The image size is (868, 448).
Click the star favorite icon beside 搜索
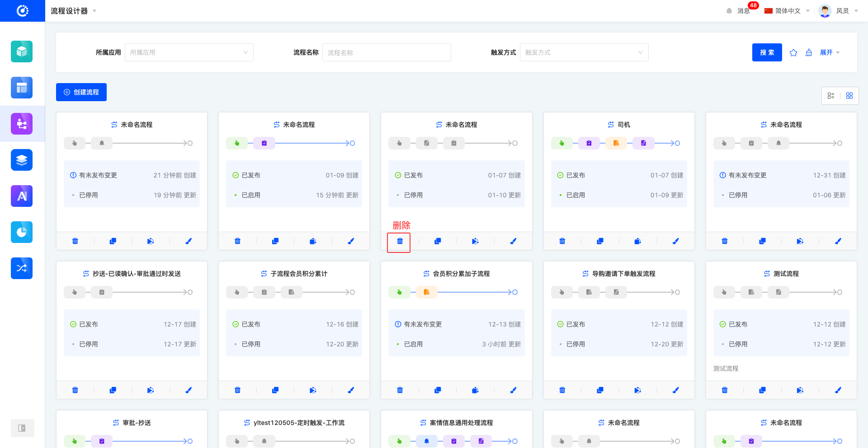(x=793, y=53)
